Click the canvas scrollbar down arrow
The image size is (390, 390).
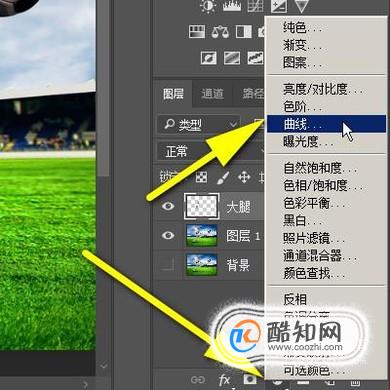104,366
